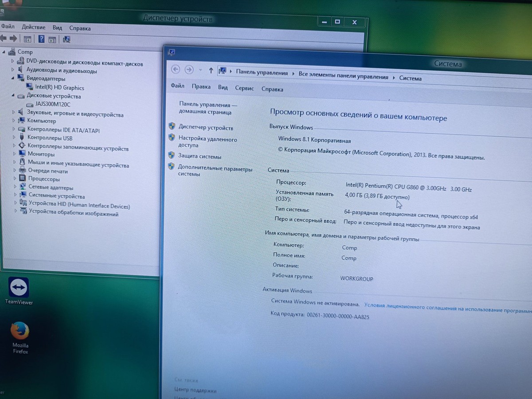Click Панель управления in the breadcrumb
The image size is (532, 399).
[x=262, y=73]
